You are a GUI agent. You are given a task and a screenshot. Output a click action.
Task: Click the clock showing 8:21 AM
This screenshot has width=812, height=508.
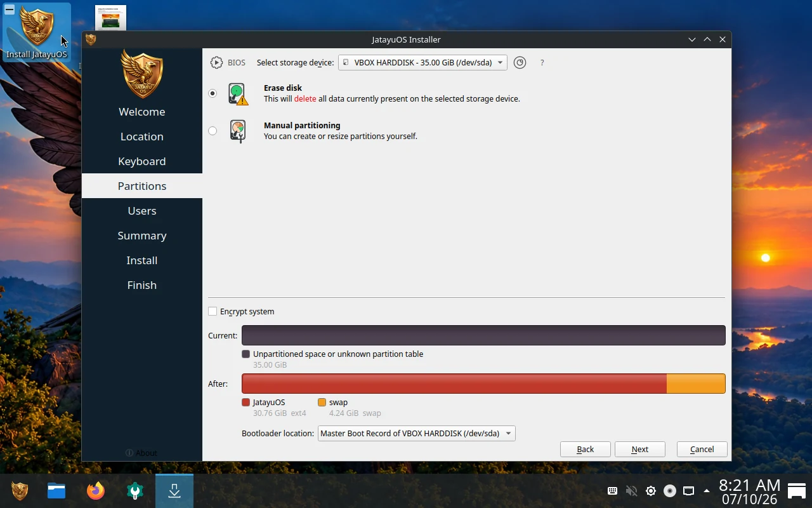749,485
